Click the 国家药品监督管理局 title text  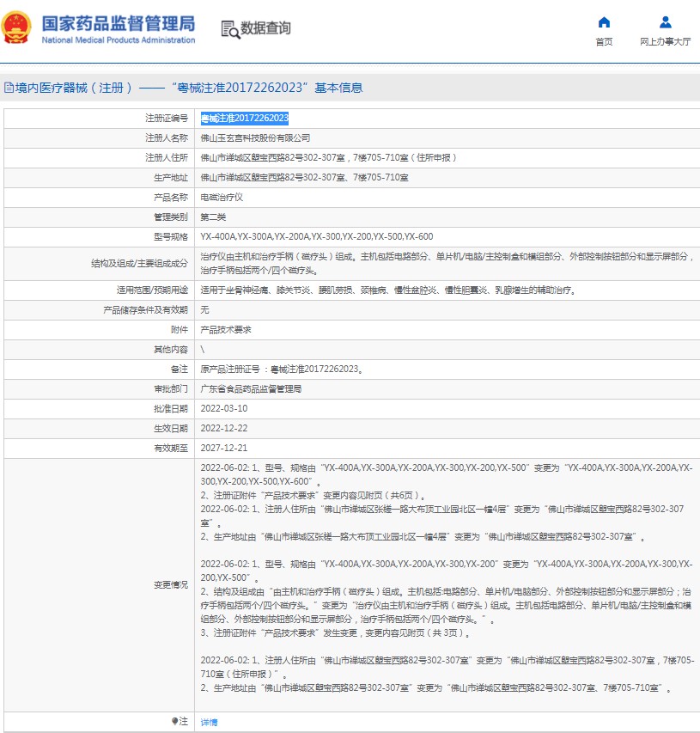coord(119,23)
